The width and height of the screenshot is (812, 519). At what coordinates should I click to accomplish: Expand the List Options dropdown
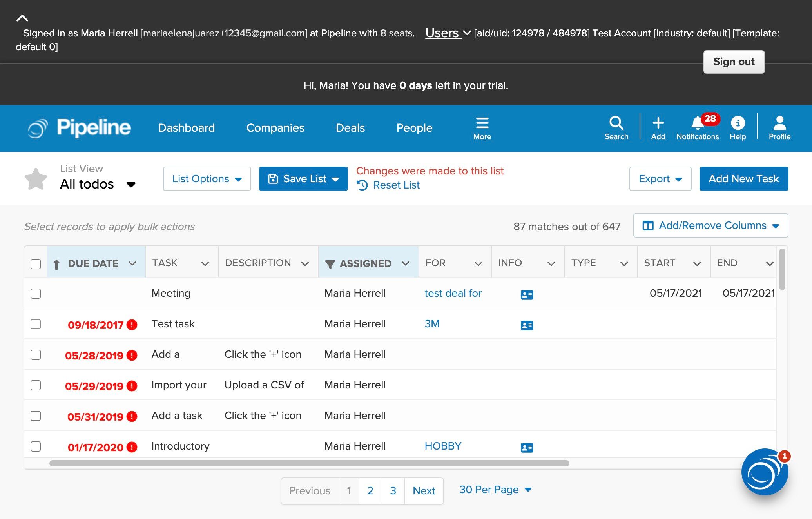207,179
